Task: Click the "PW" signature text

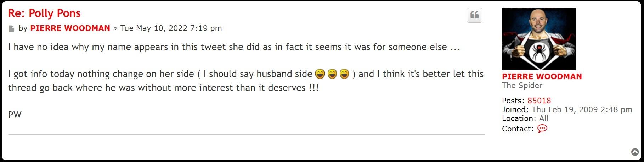Action: click(x=15, y=115)
